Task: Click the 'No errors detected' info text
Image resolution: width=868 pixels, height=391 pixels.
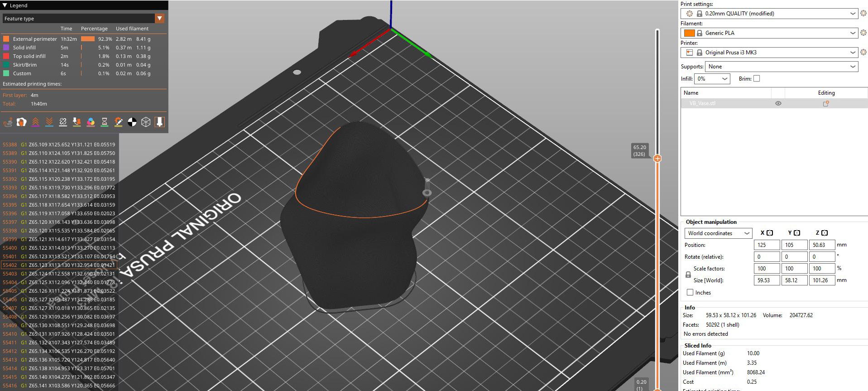Action: point(705,334)
